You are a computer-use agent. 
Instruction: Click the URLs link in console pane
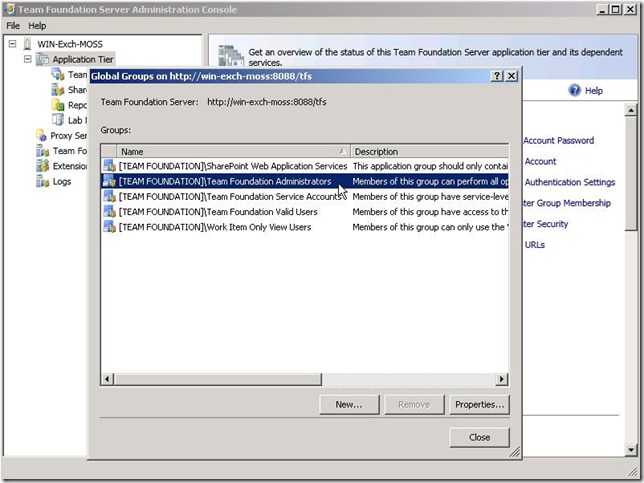tap(535, 245)
